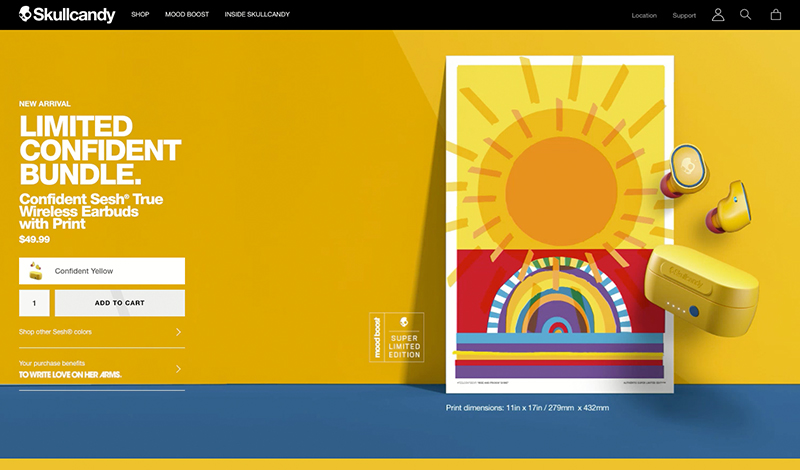The image size is (800, 470).
Task: Click the Super Limited Edition badge
Action: tap(396, 337)
